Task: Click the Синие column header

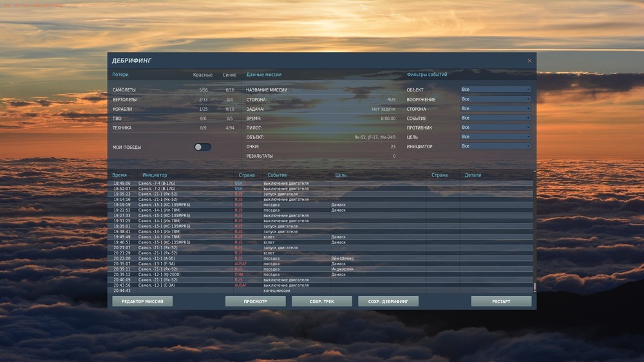Action: click(229, 75)
